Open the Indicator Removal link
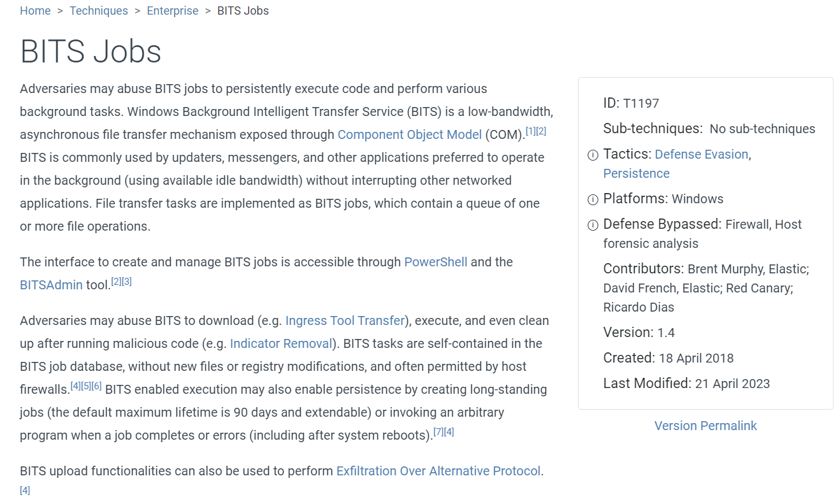Image resolution: width=838 pixels, height=504 pixels. [281, 343]
